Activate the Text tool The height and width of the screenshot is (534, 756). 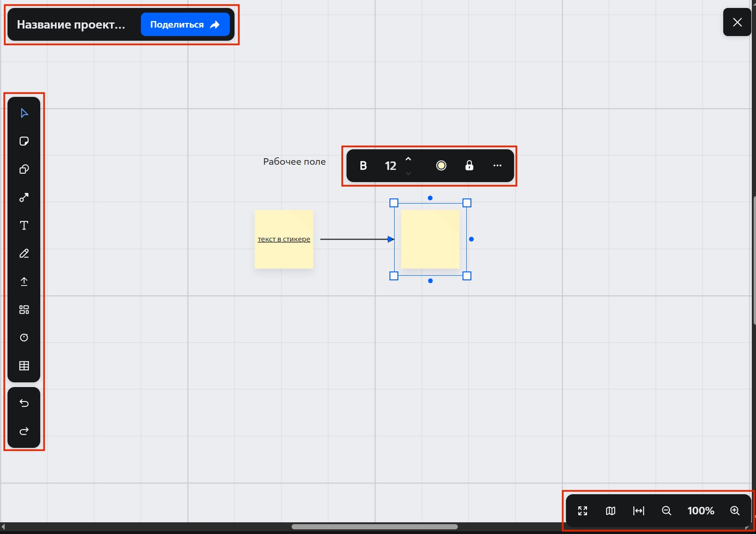(x=24, y=226)
